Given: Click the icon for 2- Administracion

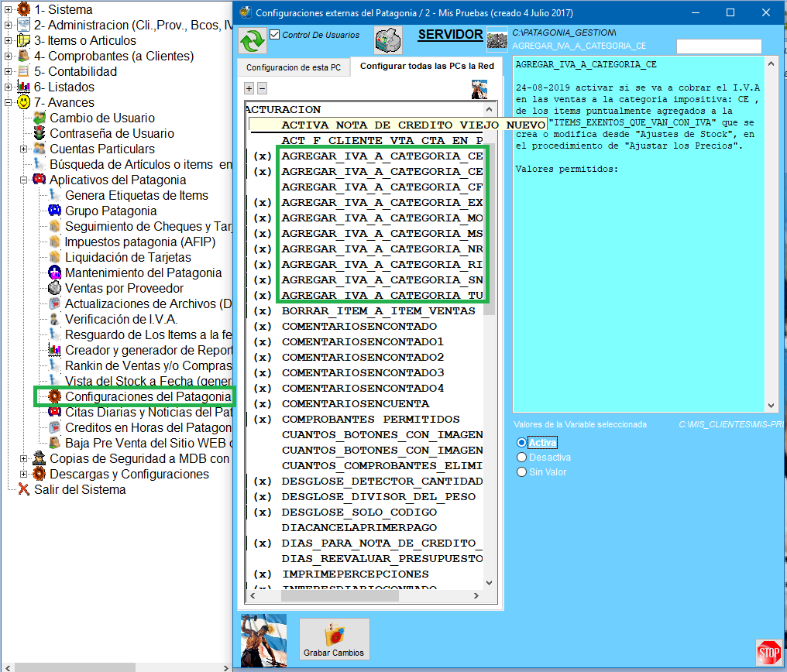Looking at the screenshot, I should point(23,25).
